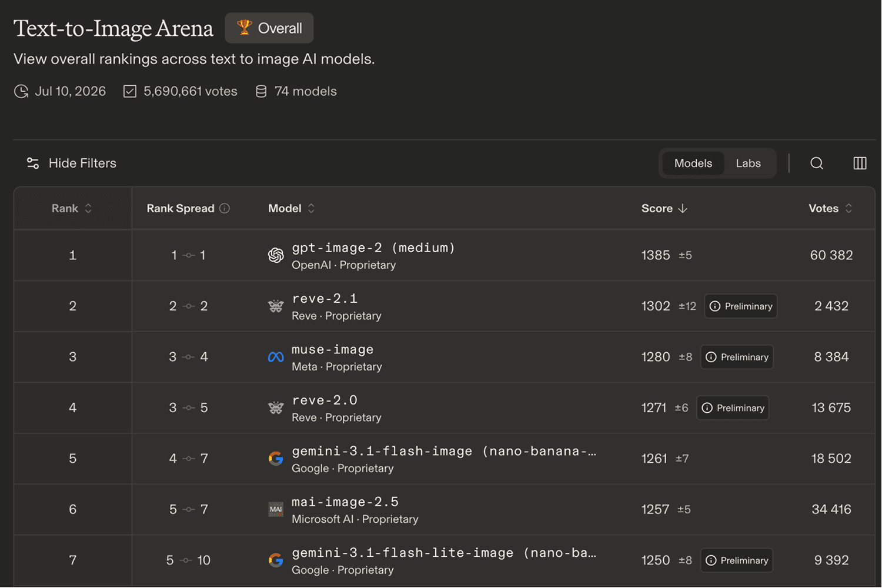Click the Preliminary badge for reve-2.0
The width and height of the screenshot is (882, 588).
point(733,408)
